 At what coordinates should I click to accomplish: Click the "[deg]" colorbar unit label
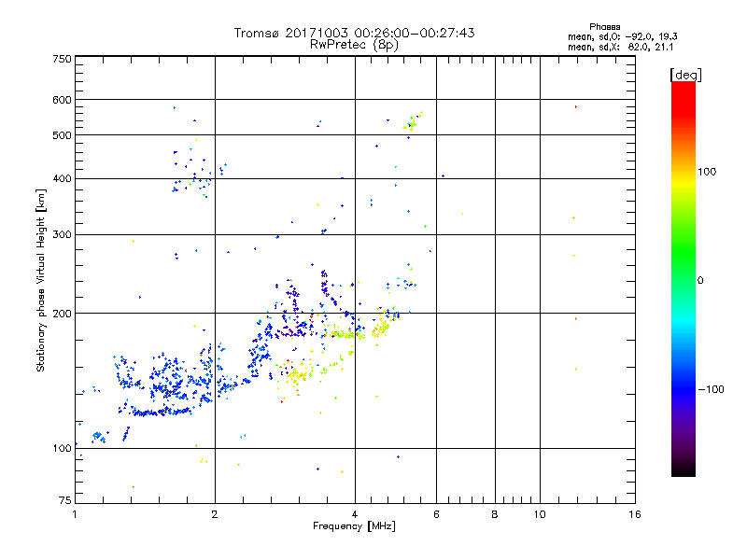pos(685,75)
